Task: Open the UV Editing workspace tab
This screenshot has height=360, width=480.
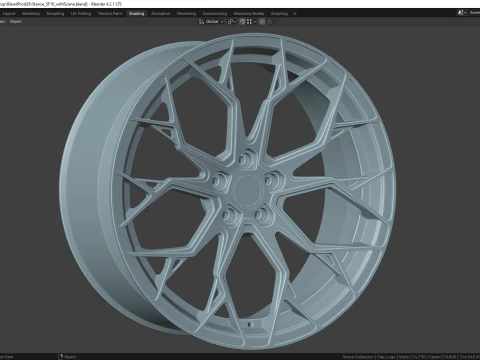Action: (x=81, y=14)
